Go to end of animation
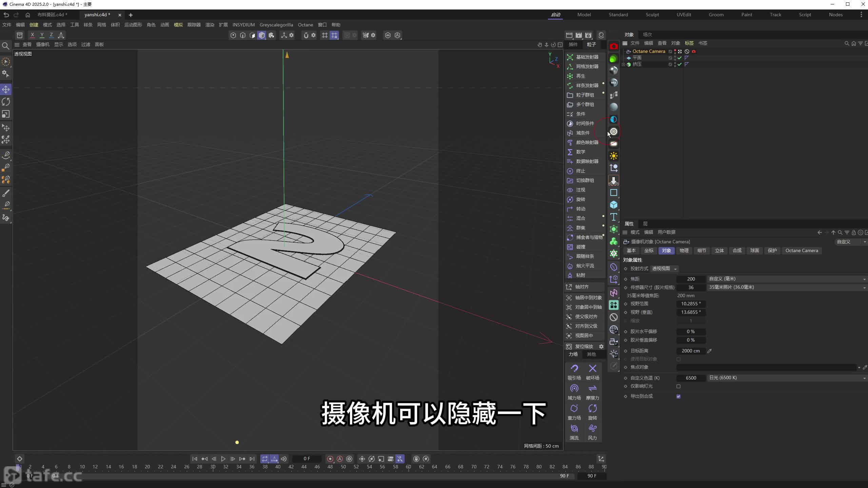The width and height of the screenshot is (868, 488). 252,459
